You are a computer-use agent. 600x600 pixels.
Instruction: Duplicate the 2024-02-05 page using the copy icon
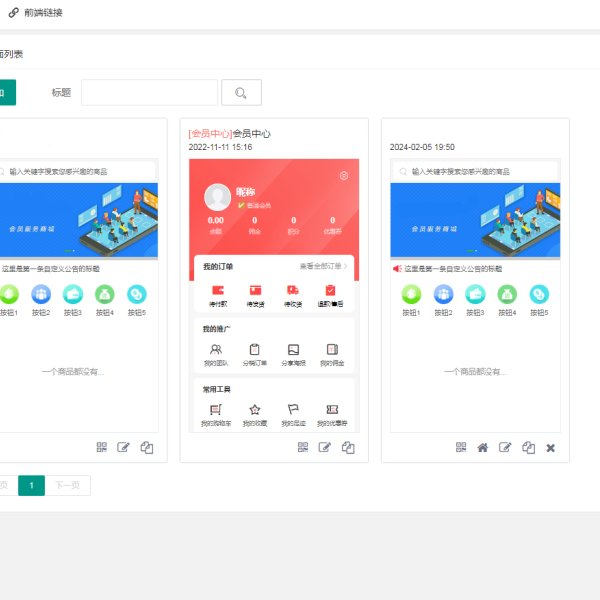pos(528,447)
